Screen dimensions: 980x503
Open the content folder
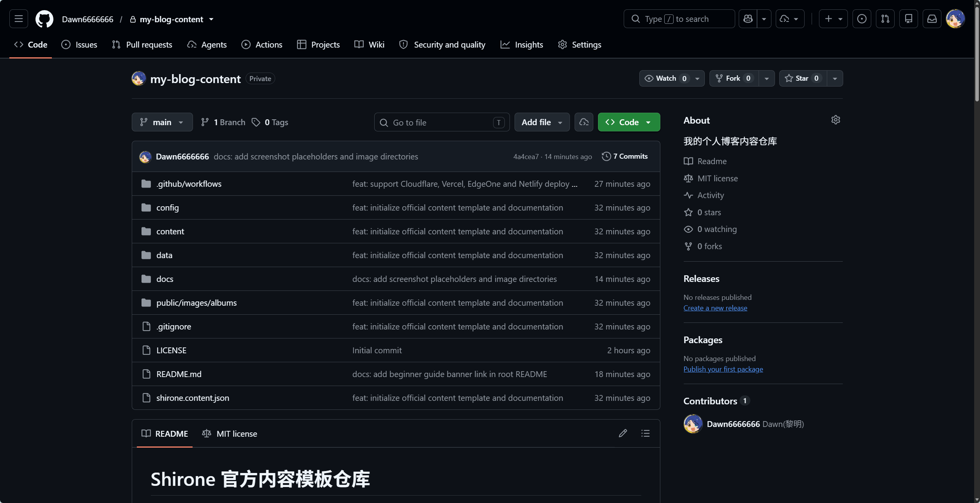170,231
